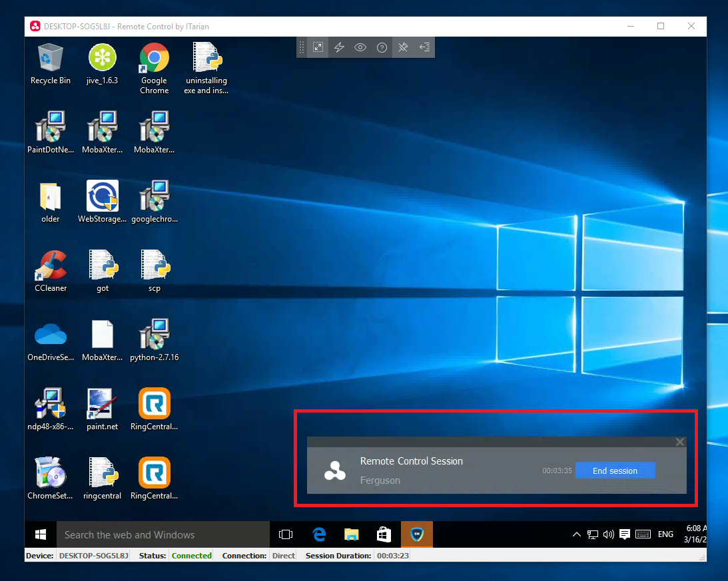The width and height of the screenshot is (728, 581).
Task: Click the network icon in system tray
Action: [x=592, y=534]
